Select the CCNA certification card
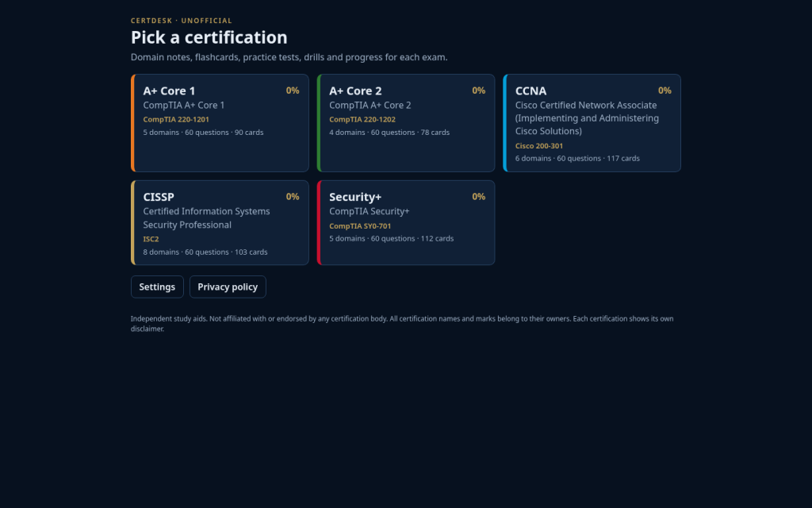Viewport: 812px width, 508px height. (592, 123)
